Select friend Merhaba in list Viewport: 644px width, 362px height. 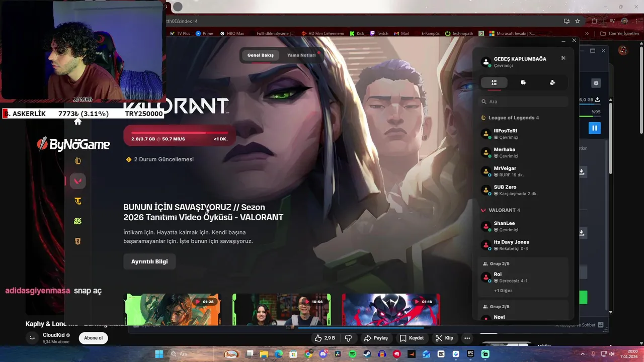[x=523, y=152]
